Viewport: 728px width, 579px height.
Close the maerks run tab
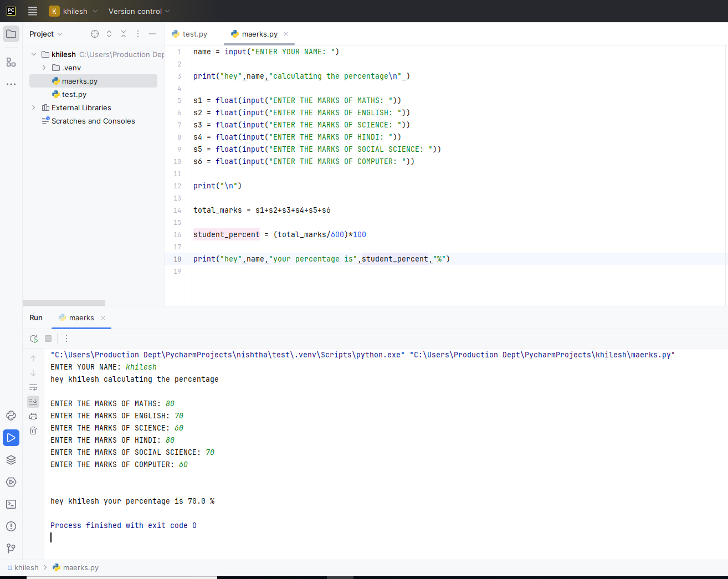pos(103,318)
